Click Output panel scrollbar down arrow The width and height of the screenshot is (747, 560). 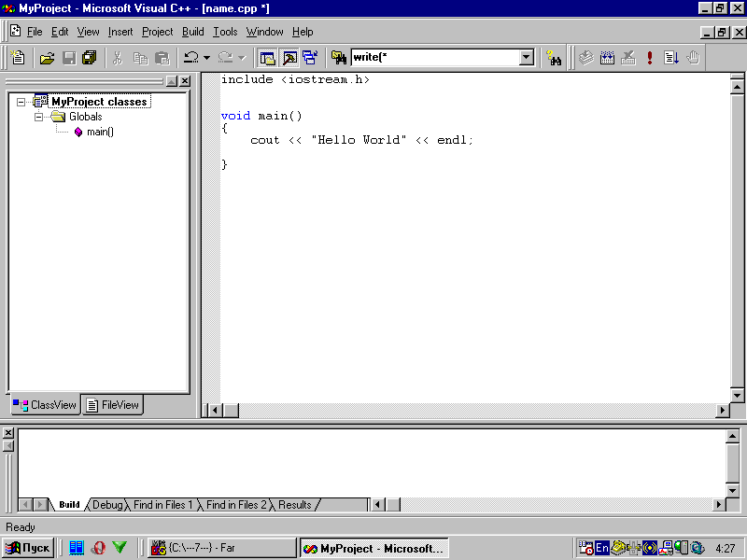pyautogui.click(x=733, y=490)
